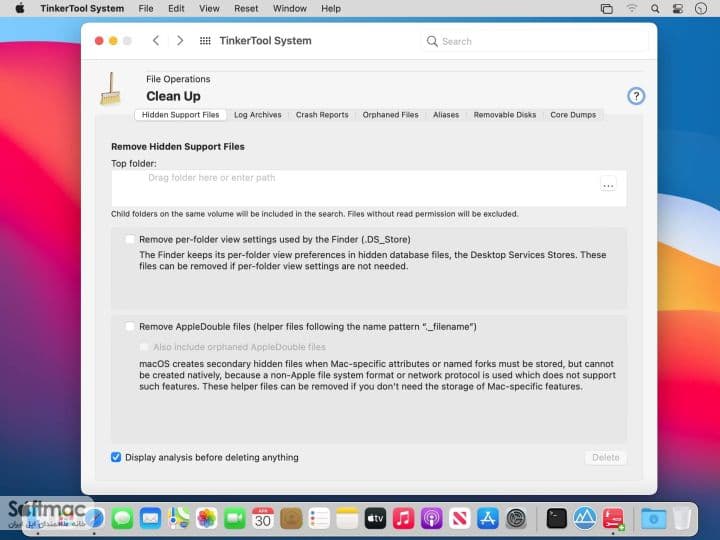Launch FaceTime from the Dock
Viewport: 720px width, 540px height.
[x=235, y=519]
